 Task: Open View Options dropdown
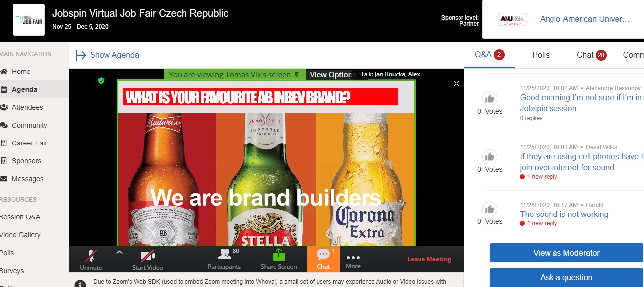click(x=331, y=74)
